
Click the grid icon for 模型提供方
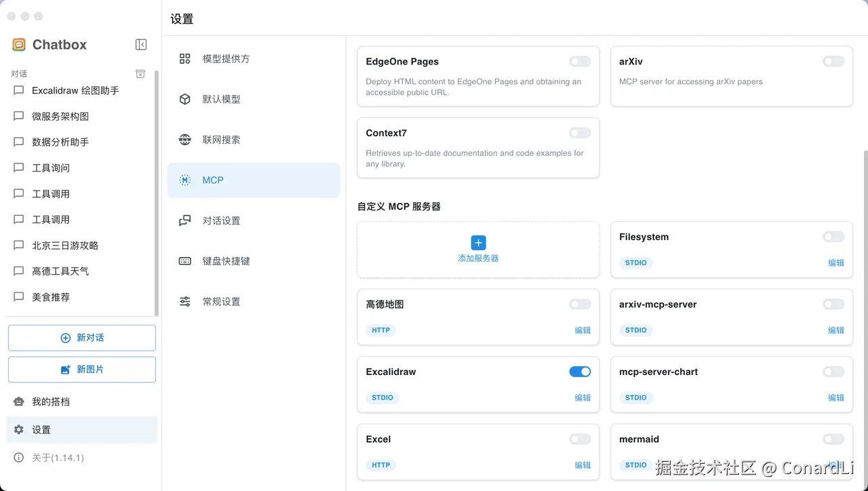tap(184, 59)
